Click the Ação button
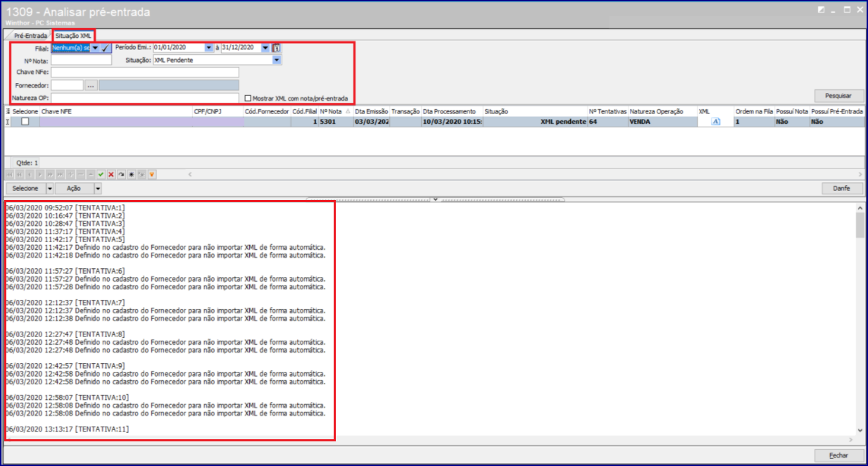Viewport: 868px width, 466px height. 74,189
